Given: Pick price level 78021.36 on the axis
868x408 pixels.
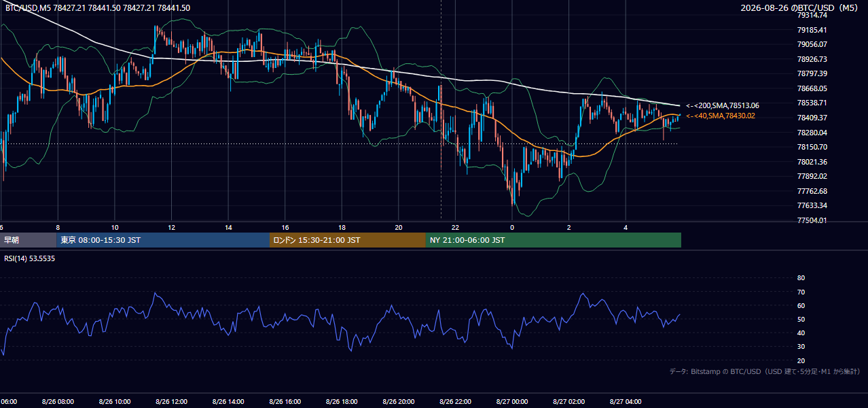Looking at the screenshot, I should (x=812, y=162).
